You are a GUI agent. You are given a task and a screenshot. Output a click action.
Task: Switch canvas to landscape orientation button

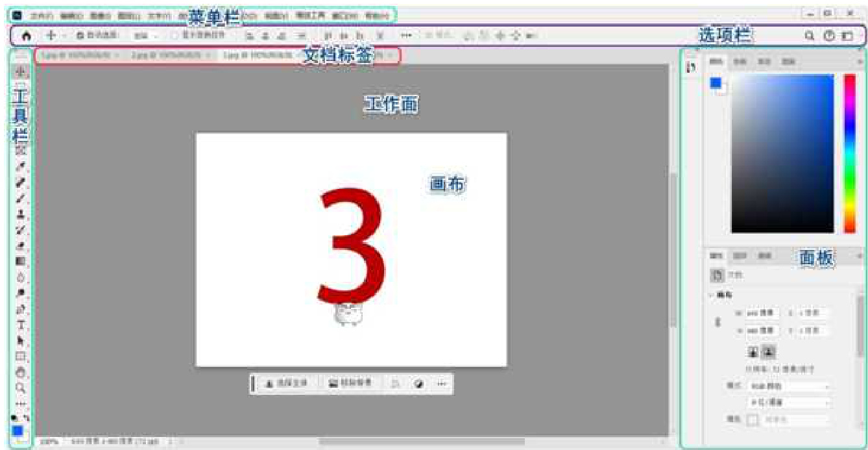click(769, 352)
